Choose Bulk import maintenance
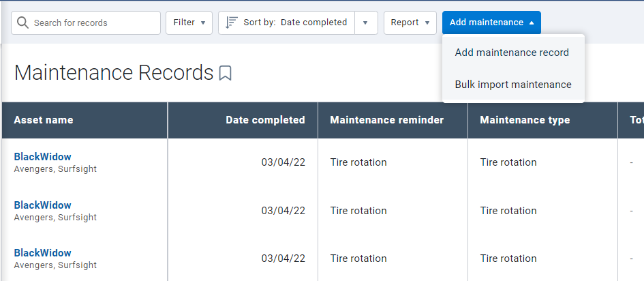The height and width of the screenshot is (281, 644). [x=513, y=85]
